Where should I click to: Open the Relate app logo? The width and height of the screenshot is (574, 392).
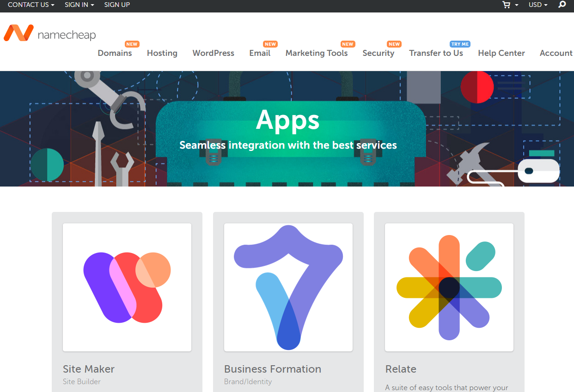pyautogui.click(x=449, y=287)
